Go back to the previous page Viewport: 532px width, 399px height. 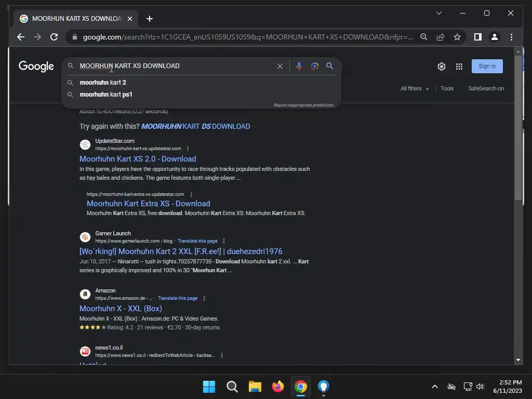[21, 37]
